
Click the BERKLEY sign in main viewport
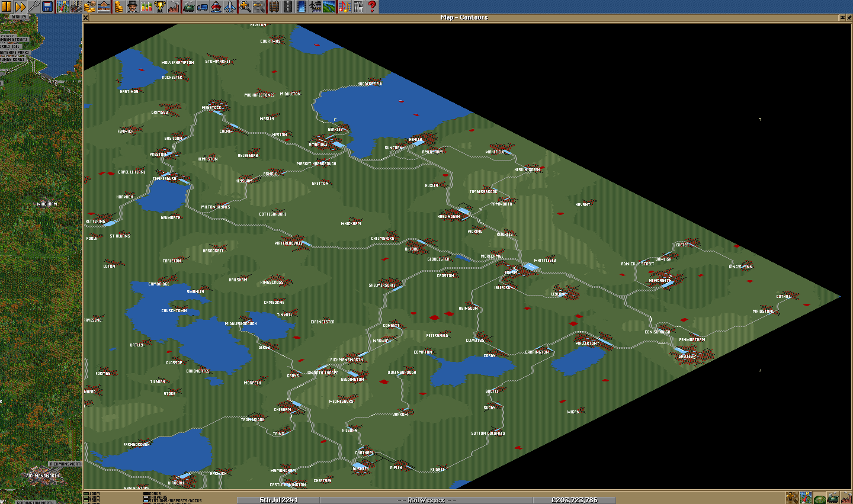pyautogui.click(x=18, y=17)
